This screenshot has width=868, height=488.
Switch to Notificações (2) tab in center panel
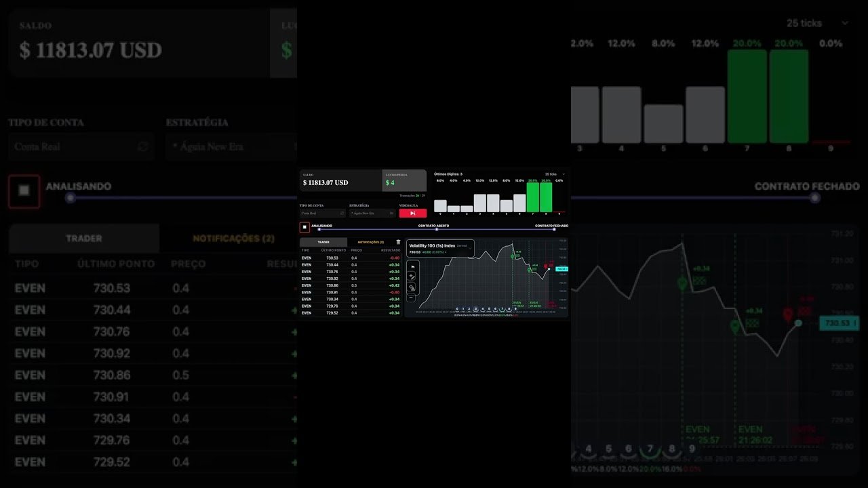pyautogui.click(x=371, y=242)
